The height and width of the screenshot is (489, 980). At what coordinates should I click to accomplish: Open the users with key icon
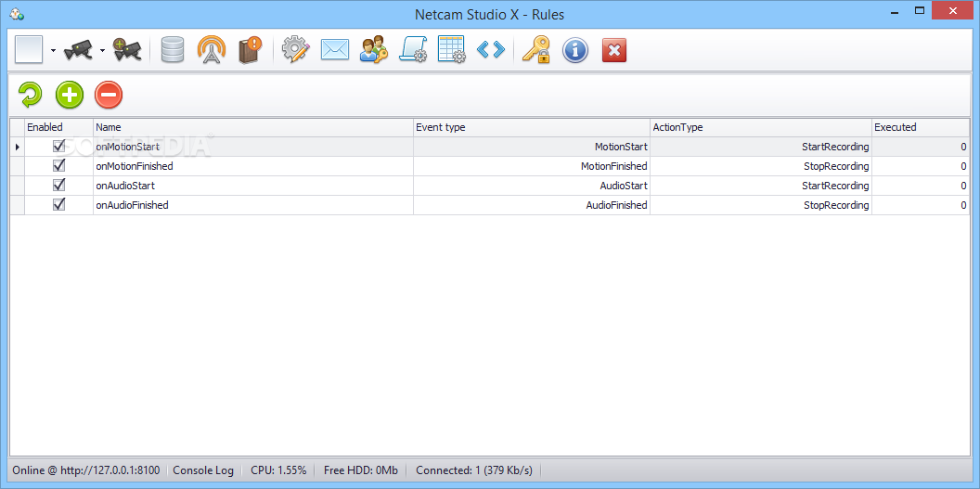(x=374, y=50)
